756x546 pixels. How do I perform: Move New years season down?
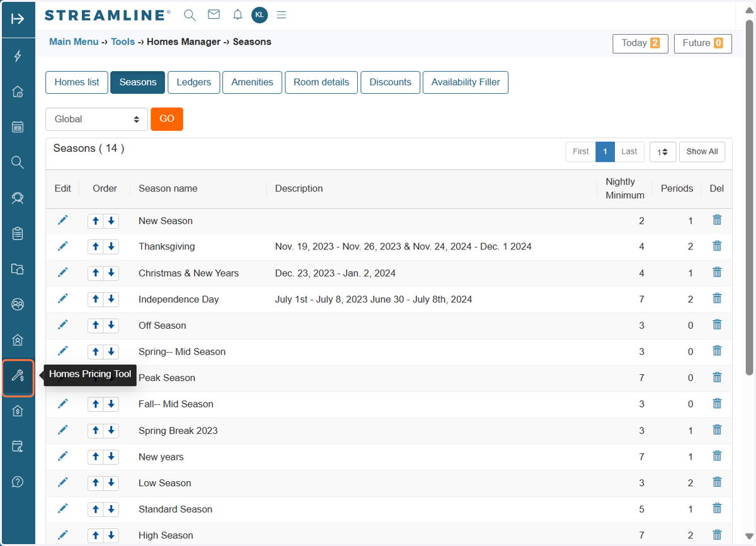[x=111, y=457]
